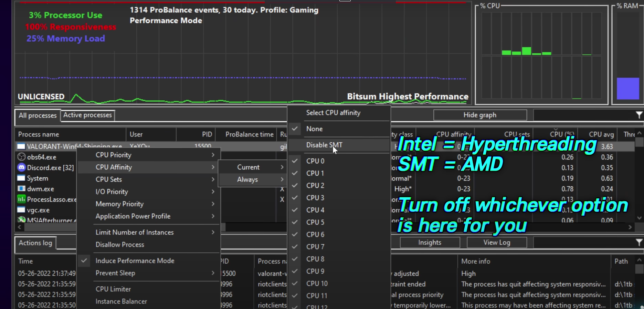Sort by User column header
Screen dimensions: 644x309
point(151,134)
